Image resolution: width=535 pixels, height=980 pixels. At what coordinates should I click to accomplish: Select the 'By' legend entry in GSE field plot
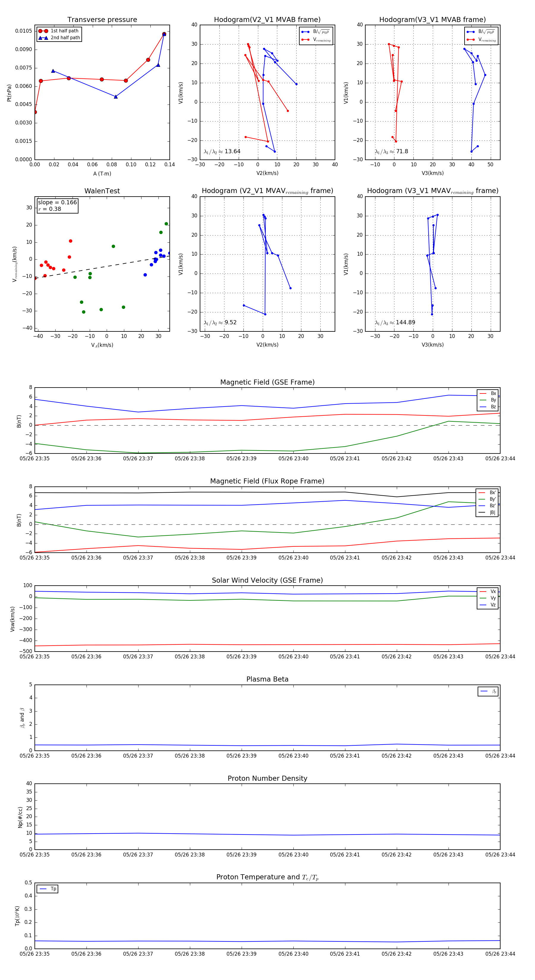(488, 400)
